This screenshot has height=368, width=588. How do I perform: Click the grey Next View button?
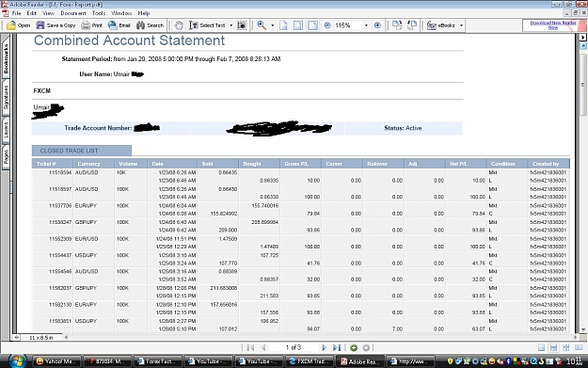366,347
